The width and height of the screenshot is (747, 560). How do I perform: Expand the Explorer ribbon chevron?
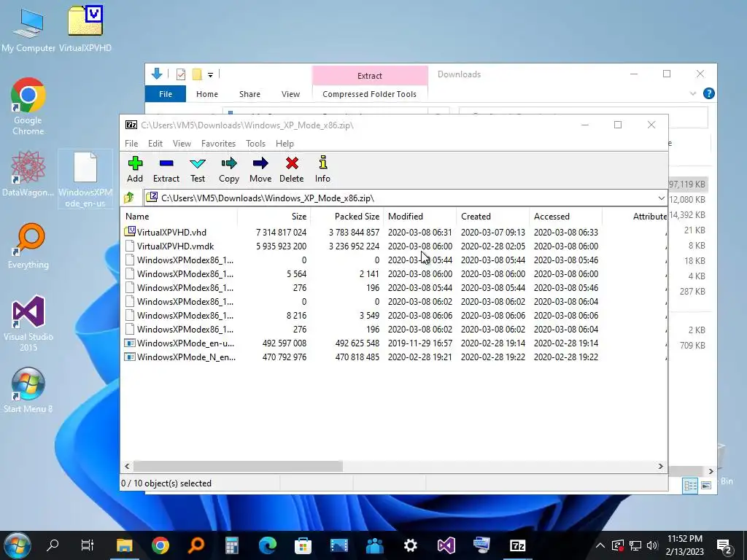point(693,94)
